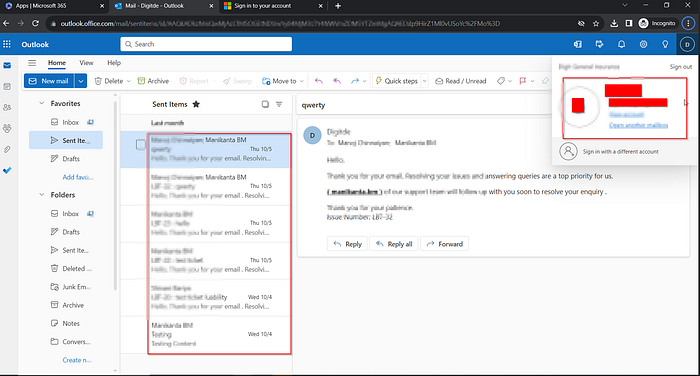This screenshot has height=376, width=700.
Task: Click the reply arrow in ribbon
Action: click(x=319, y=81)
